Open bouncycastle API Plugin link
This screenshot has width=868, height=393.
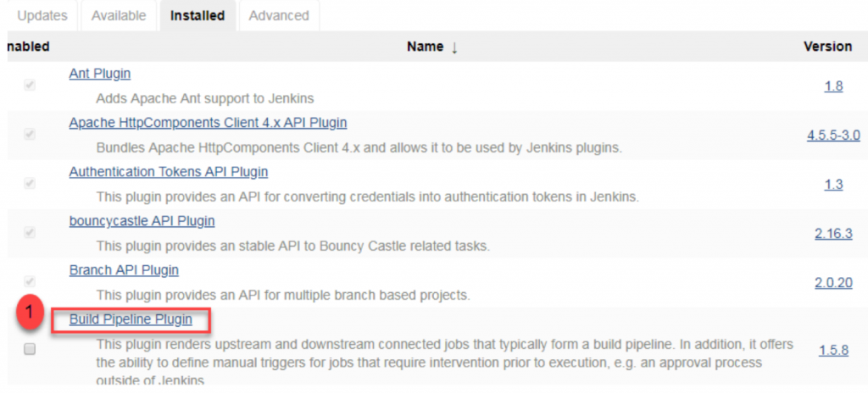(142, 221)
